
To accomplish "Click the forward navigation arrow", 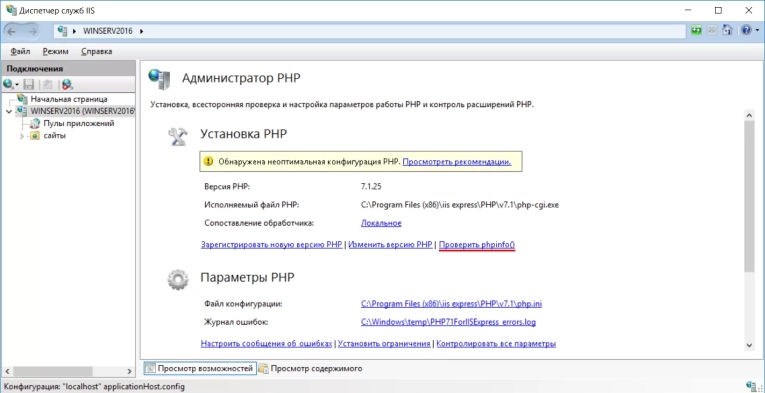I will click(32, 31).
